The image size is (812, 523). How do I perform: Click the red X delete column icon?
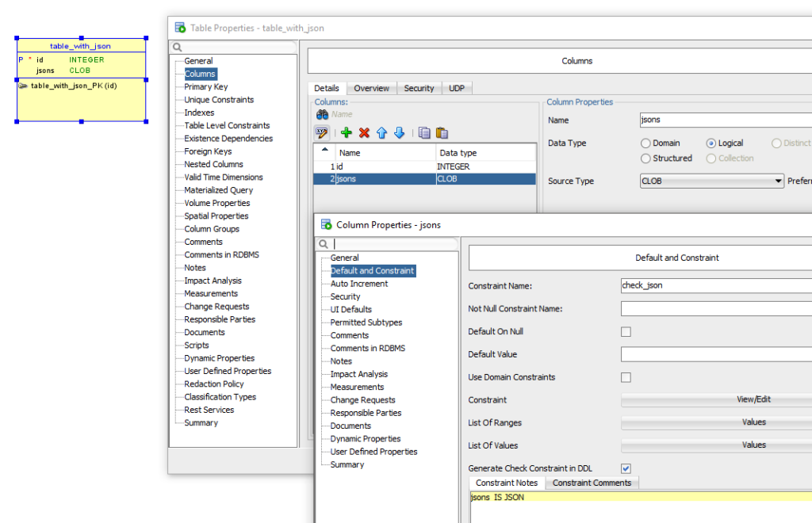[x=364, y=133]
